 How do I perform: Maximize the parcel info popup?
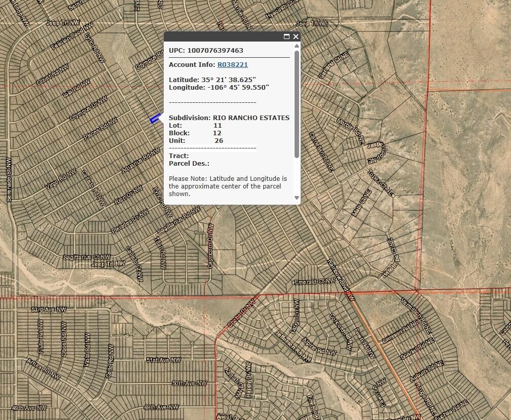pos(286,36)
